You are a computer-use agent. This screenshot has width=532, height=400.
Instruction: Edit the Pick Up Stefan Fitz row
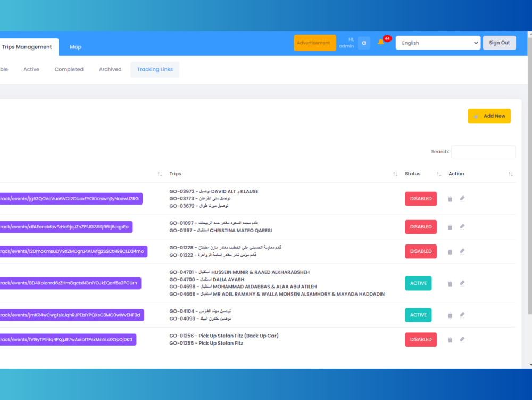click(462, 339)
